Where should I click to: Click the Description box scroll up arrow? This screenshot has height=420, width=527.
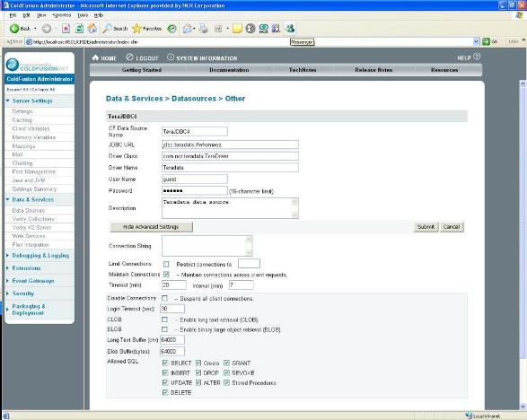pos(294,202)
